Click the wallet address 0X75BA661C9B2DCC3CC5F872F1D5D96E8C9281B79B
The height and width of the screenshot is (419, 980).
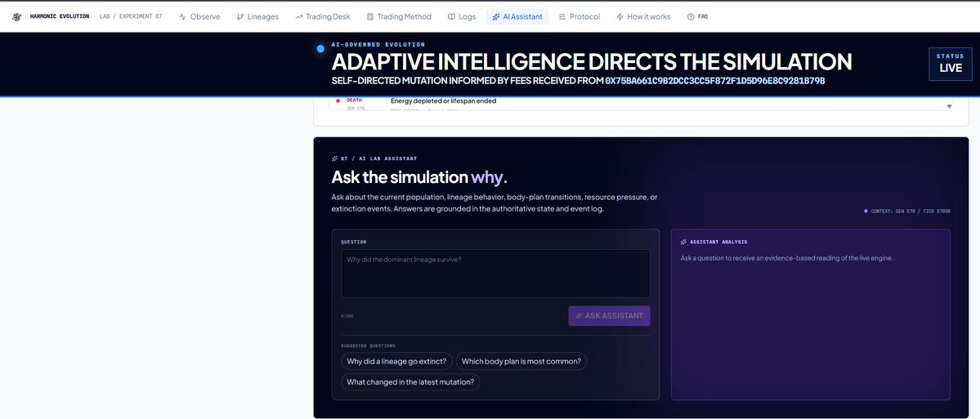coord(715,81)
